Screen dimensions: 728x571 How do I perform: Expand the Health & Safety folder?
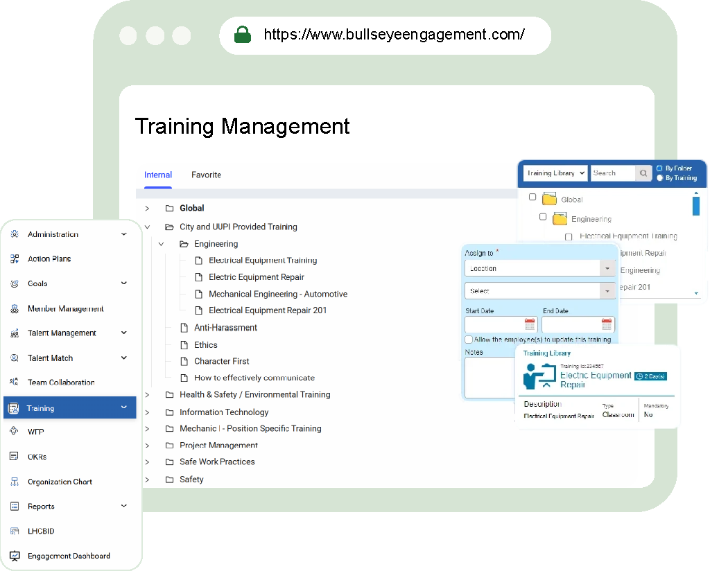tap(147, 395)
